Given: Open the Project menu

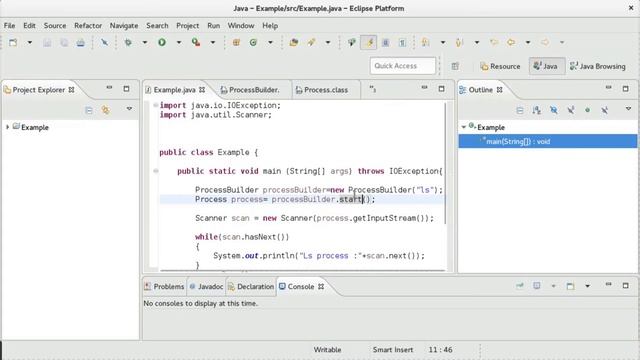Looking at the screenshot, I should point(187,25).
